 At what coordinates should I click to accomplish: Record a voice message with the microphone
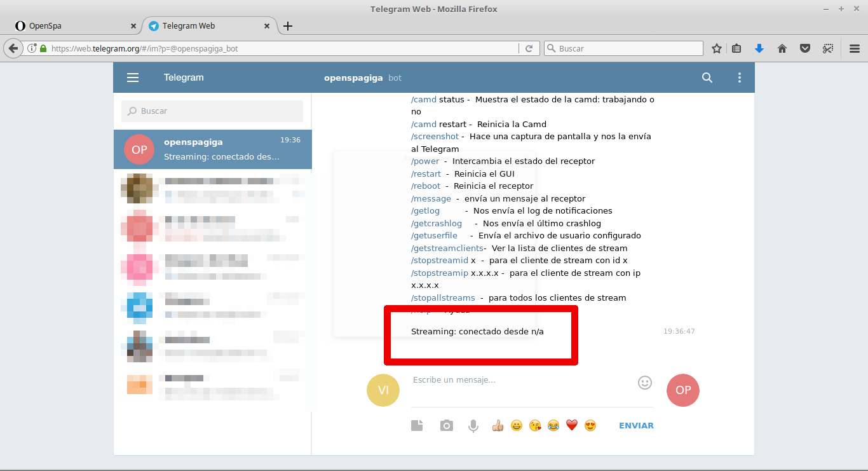[473, 426]
